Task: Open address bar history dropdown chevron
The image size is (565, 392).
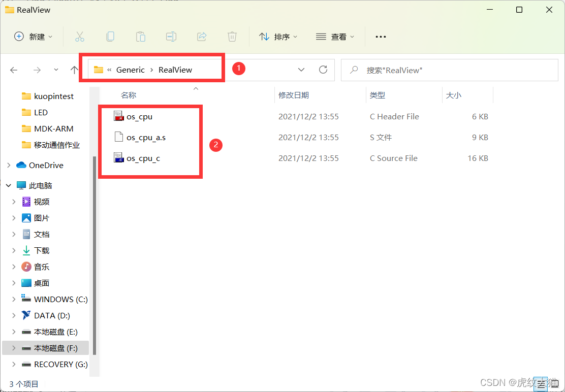Action: (x=301, y=70)
